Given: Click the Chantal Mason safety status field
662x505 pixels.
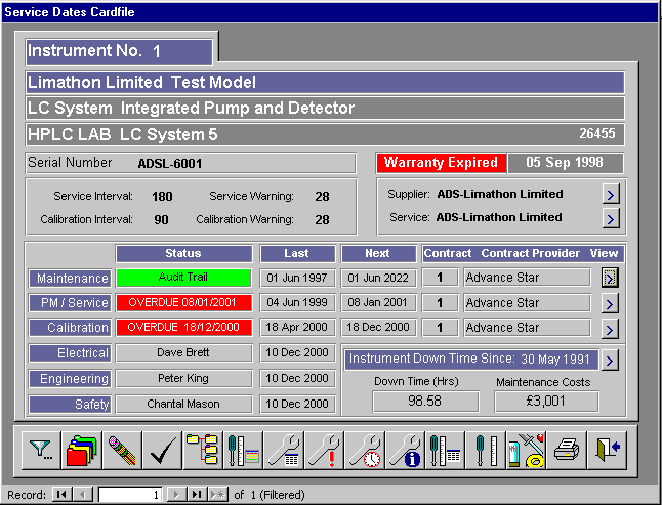Looking at the screenshot, I should [x=184, y=404].
